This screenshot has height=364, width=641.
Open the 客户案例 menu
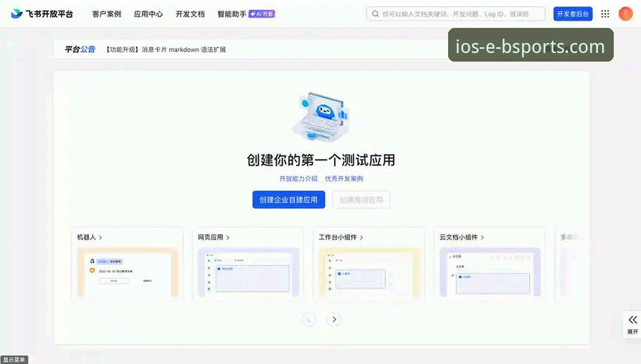pyautogui.click(x=107, y=14)
